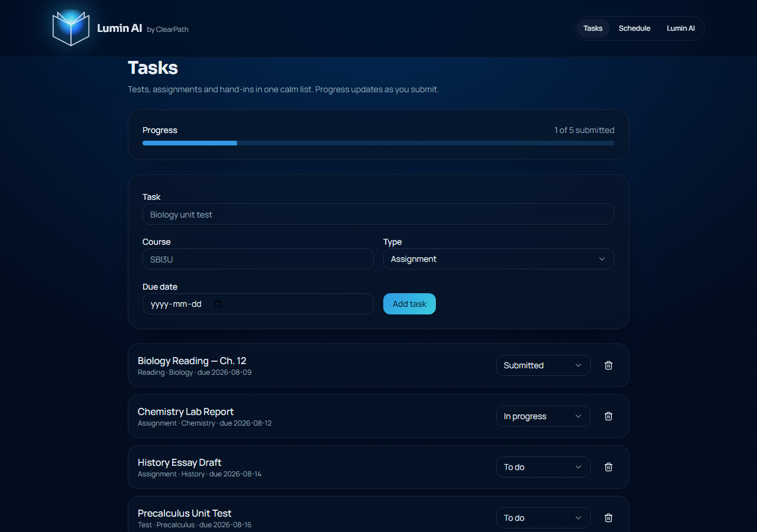The image size is (757, 532).
Task: Click the Progress label
Action: (x=160, y=130)
